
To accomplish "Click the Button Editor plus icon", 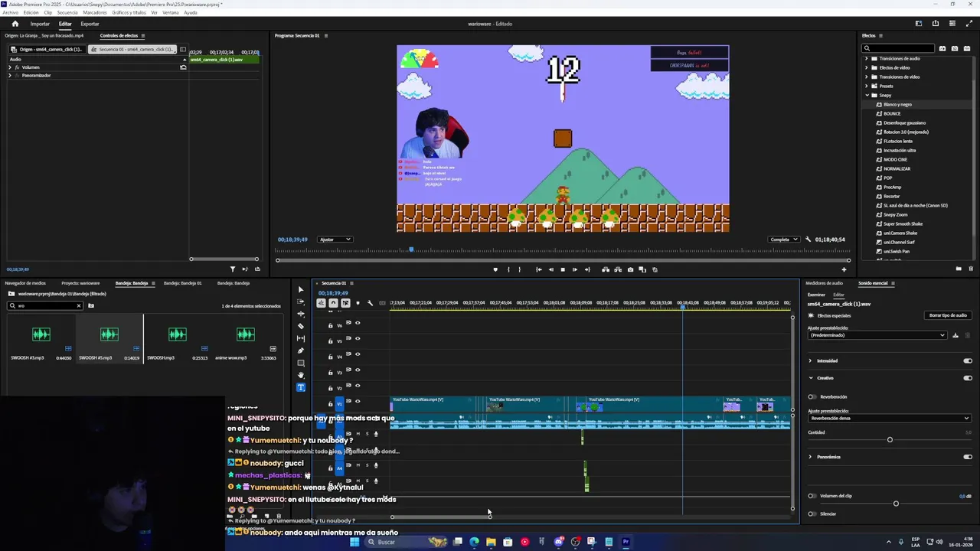I will point(844,269).
